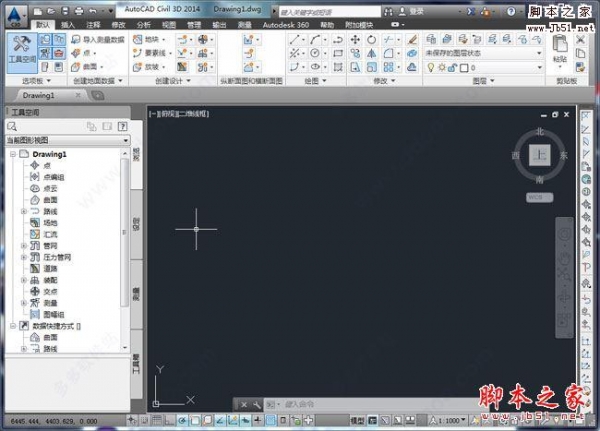Open the 放坡 grading dropdown button
This screenshot has height=431, width=600.
(150, 67)
